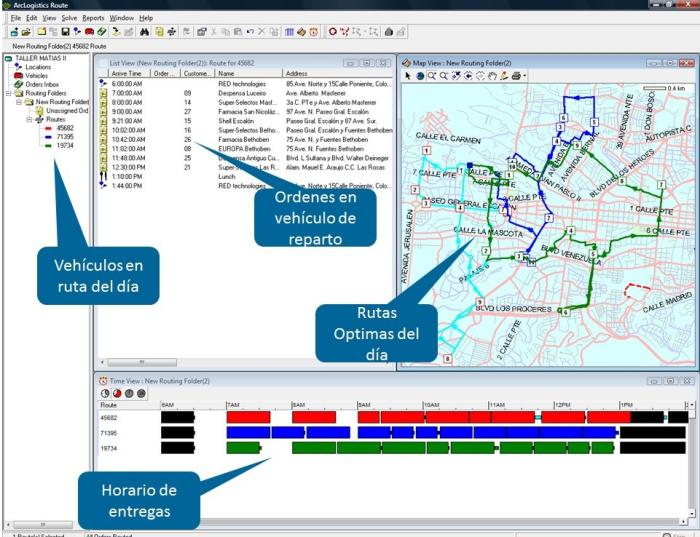Open the Solve menu
The width and height of the screenshot is (700, 537).
[x=68, y=18]
